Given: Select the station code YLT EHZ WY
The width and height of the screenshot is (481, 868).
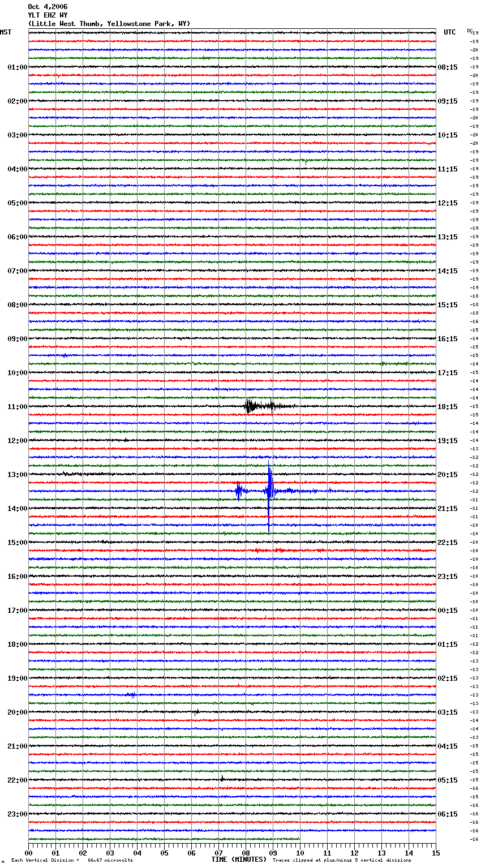Looking at the screenshot, I should pos(48,15).
